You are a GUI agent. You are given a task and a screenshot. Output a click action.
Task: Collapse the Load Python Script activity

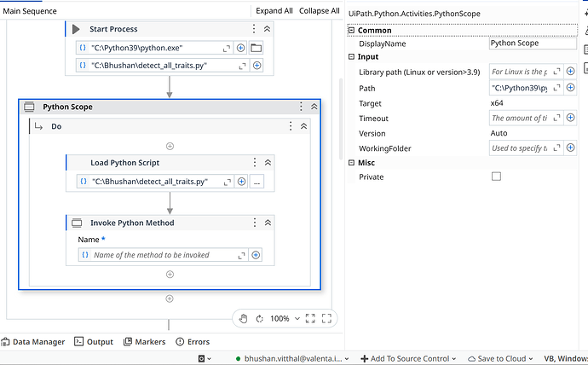268,162
